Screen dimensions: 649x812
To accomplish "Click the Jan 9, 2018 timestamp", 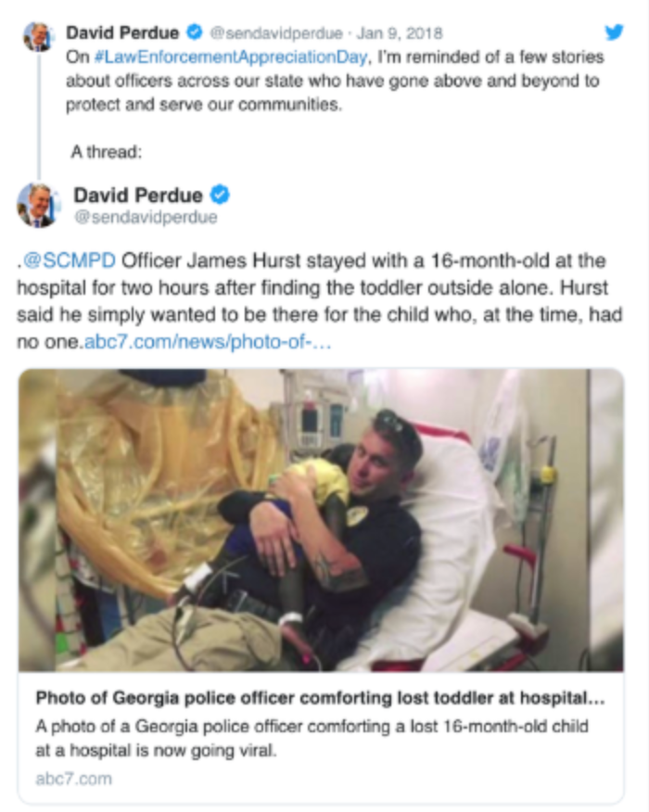I will 400,33.
